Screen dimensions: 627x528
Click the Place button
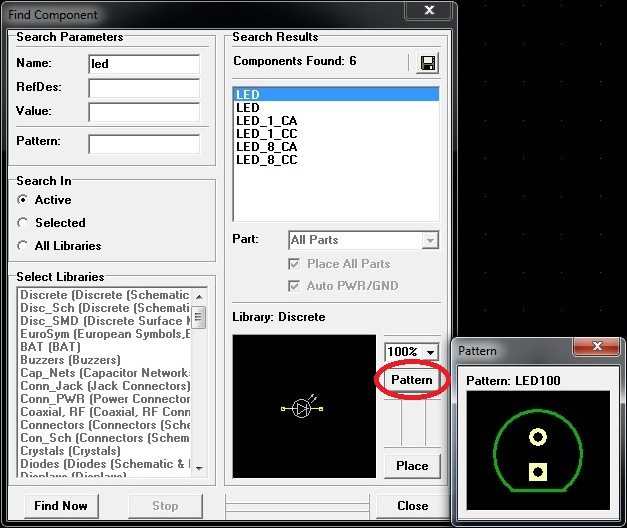[x=412, y=465]
